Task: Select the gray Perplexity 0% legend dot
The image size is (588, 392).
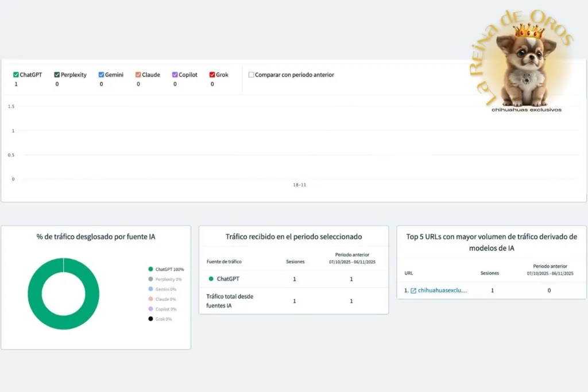Action: 150,279
